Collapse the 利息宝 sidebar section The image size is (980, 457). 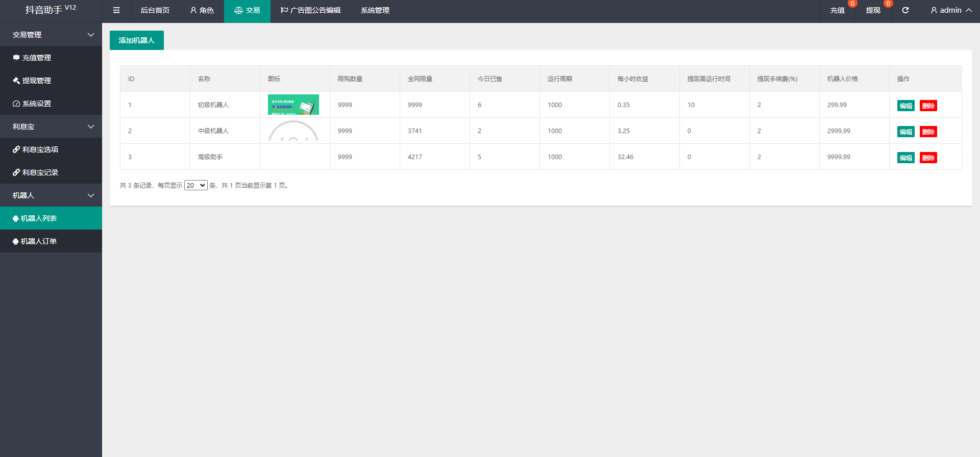point(51,126)
